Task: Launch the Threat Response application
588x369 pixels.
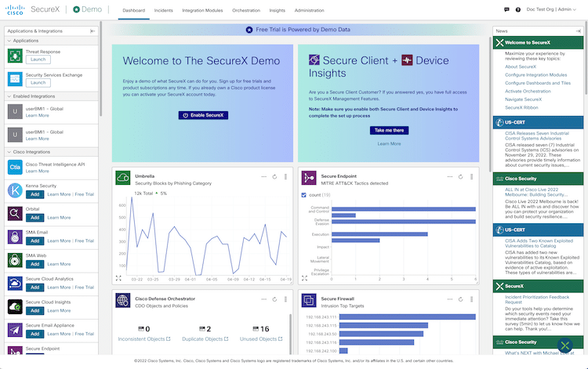Action: click(38, 60)
